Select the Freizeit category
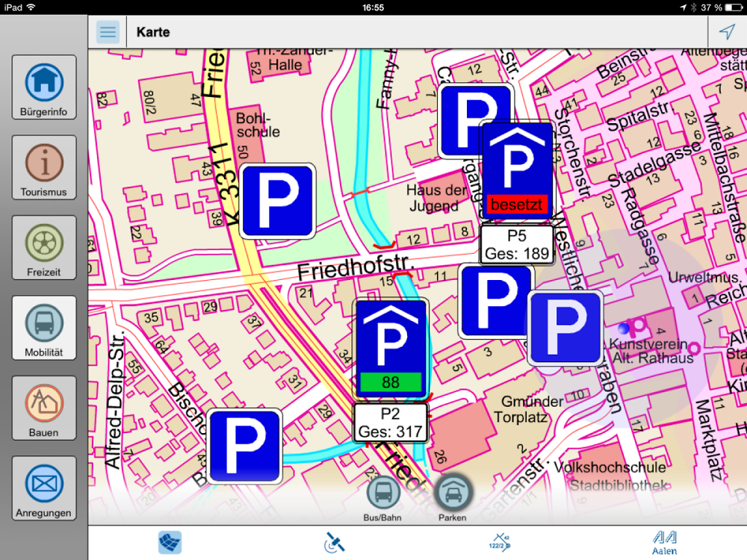This screenshot has height=560, width=747. [44, 248]
